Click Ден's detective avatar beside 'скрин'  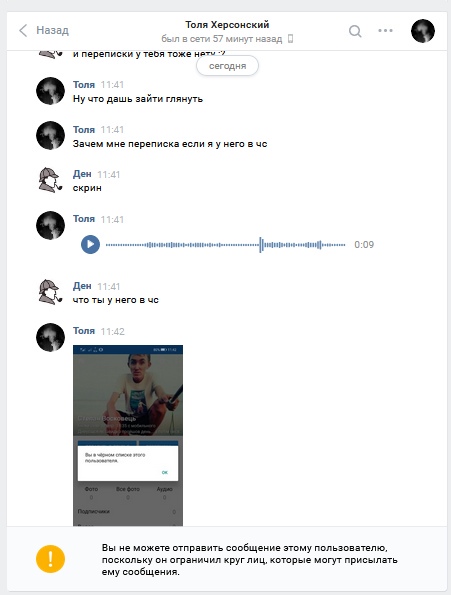coord(50,181)
